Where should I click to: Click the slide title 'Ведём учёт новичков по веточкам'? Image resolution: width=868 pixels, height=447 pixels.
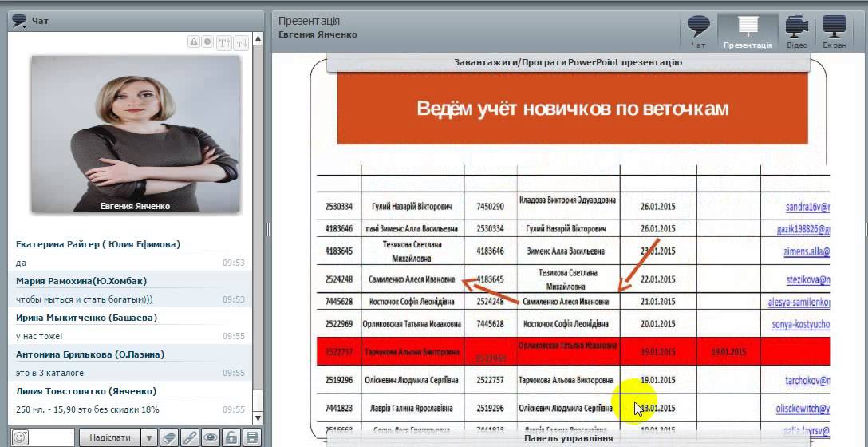pyautogui.click(x=572, y=109)
